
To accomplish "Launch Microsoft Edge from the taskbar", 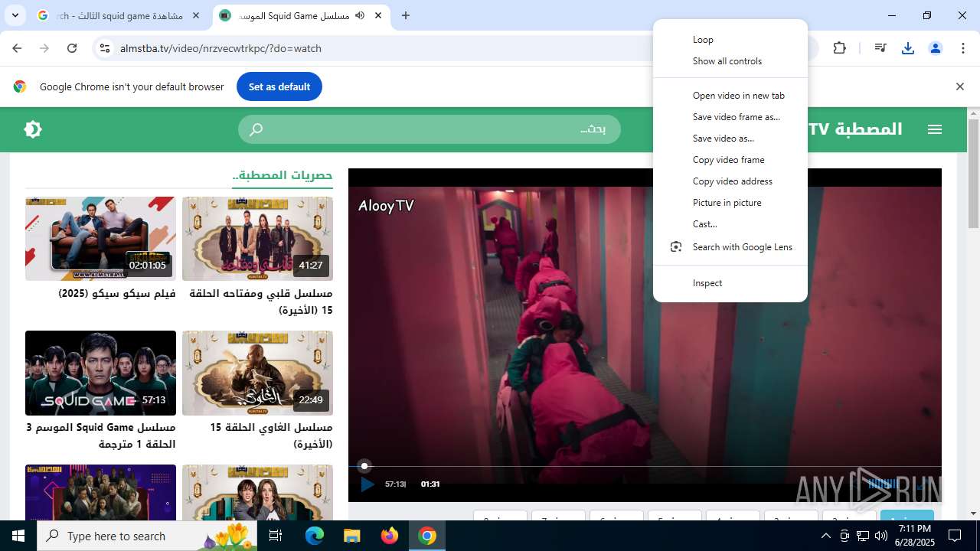I will [315, 536].
